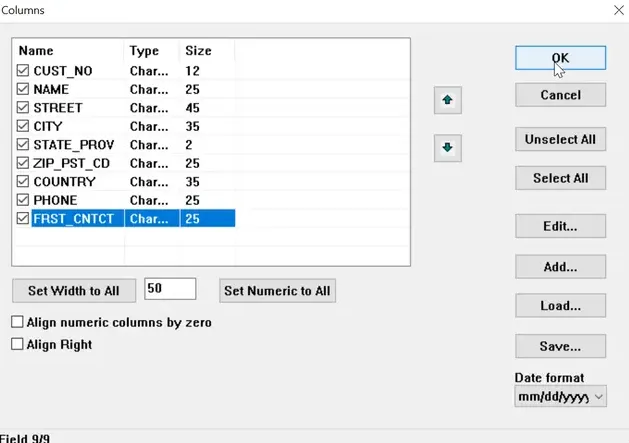The image size is (629, 443).
Task: Click size value 2 of STATE_PROV
Action: click(x=189, y=144)
